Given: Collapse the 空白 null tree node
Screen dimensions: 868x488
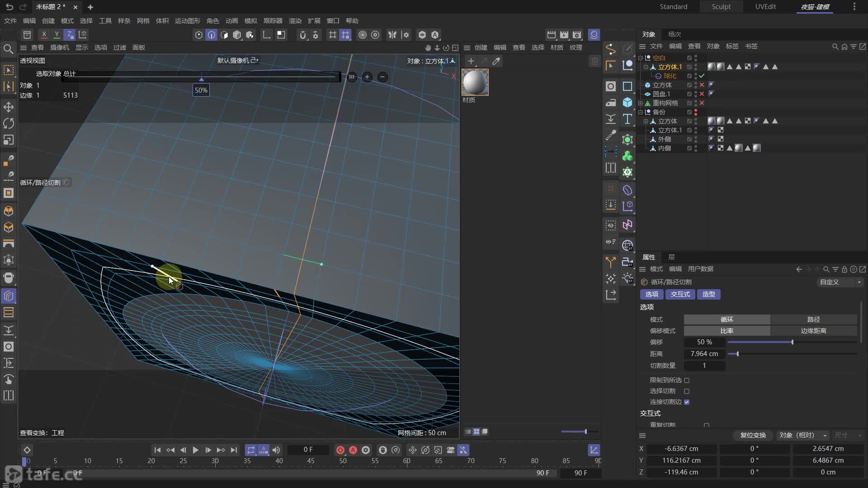Looking at the screenshot, I should [x=640, y=58].
